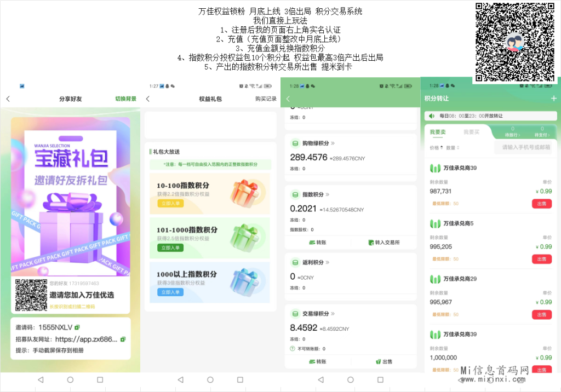Open the 待支付 list chevron
This screenshot has width=561, height=392.
tap(542, 134)
